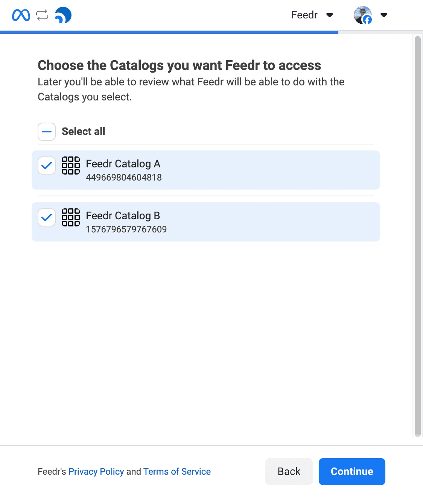Image resolution: width=423 pixels, height=504 pixels.
Task: Open Feedr's Privacy Policy link
Action: [96, 471]
